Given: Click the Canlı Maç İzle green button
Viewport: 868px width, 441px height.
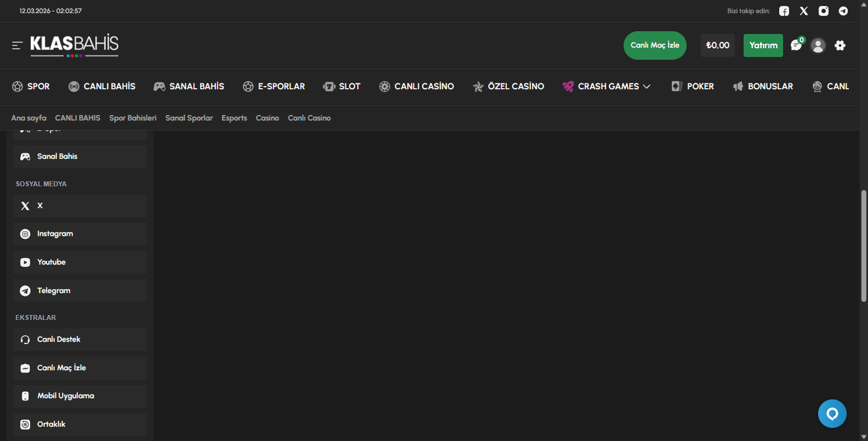Looking at the screenshot, I should pyautogui.click(x=655, y=45).
